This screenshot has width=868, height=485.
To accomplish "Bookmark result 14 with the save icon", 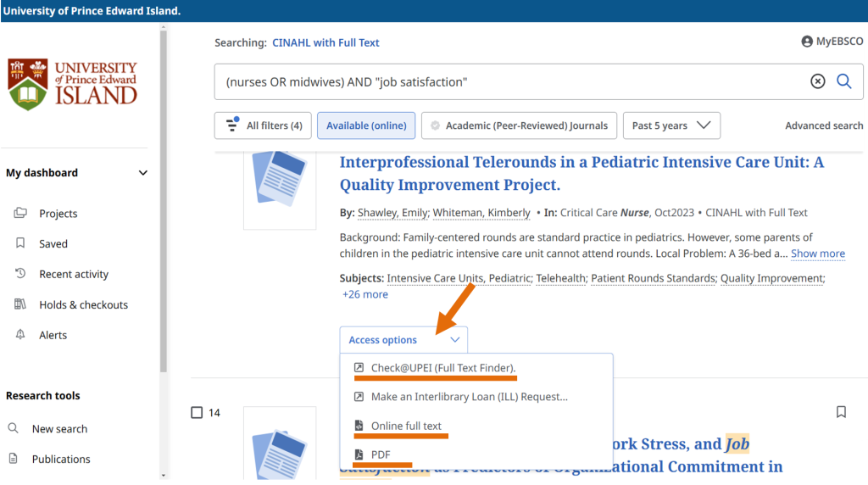I will (x=841, y=412).
